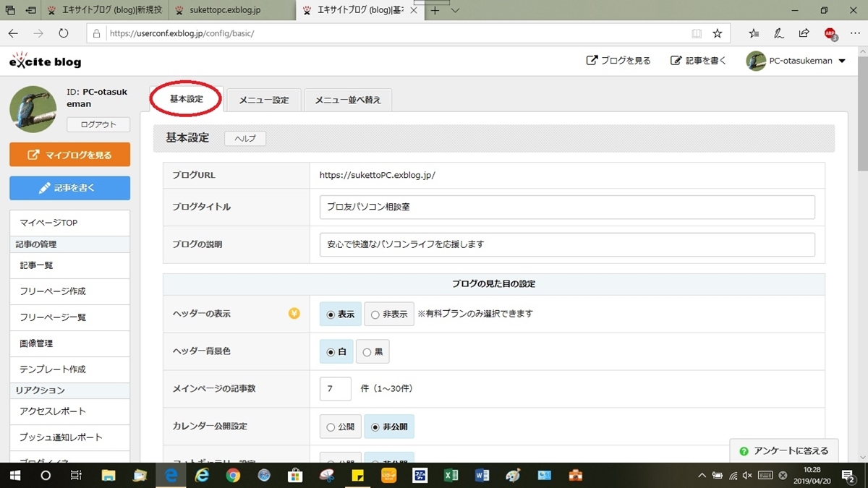868x488 pixels.
Task: Open File Explorer from the taskbar
Action: pos(109,476)
